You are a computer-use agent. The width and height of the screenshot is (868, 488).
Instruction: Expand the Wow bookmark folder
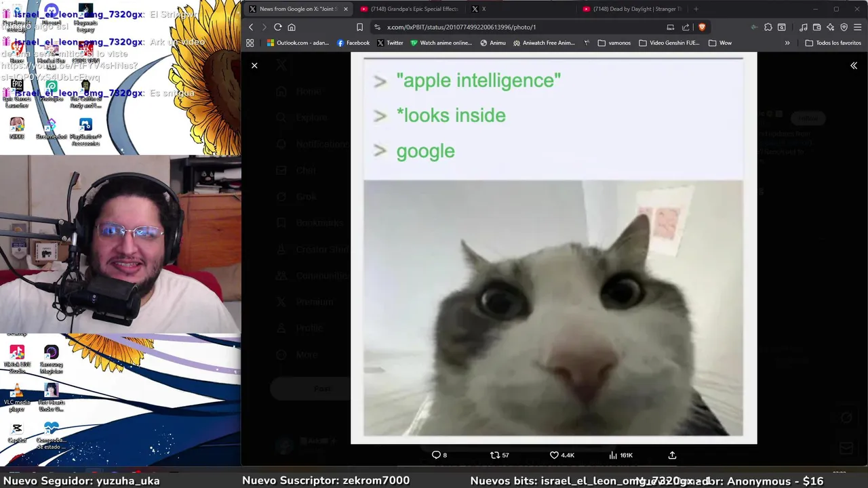(720, 43)
